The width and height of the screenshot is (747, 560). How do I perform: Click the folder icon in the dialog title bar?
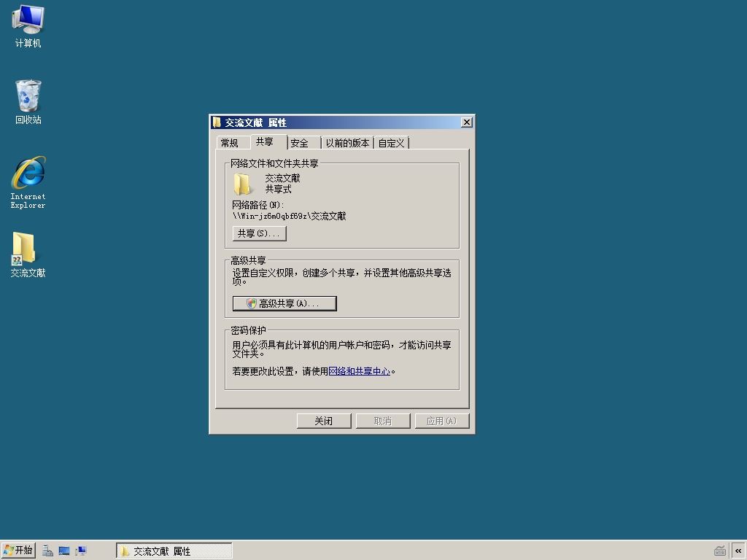217,122
